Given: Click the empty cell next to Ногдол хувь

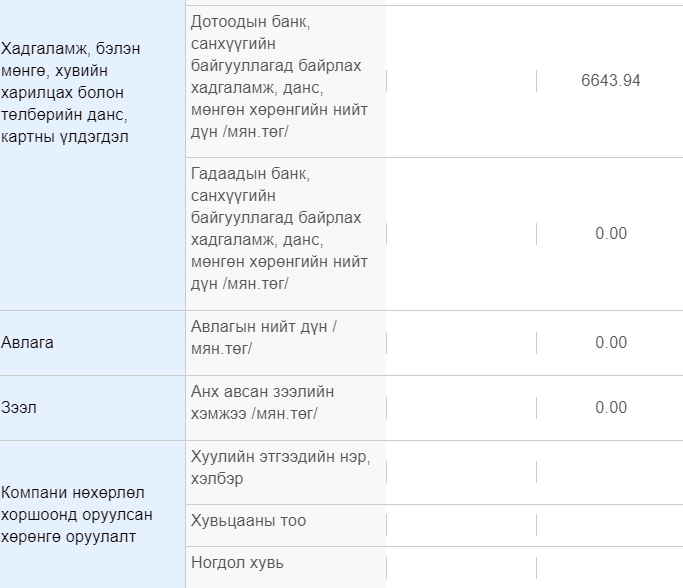Looking at the screenshot, I should pos(461,568).
